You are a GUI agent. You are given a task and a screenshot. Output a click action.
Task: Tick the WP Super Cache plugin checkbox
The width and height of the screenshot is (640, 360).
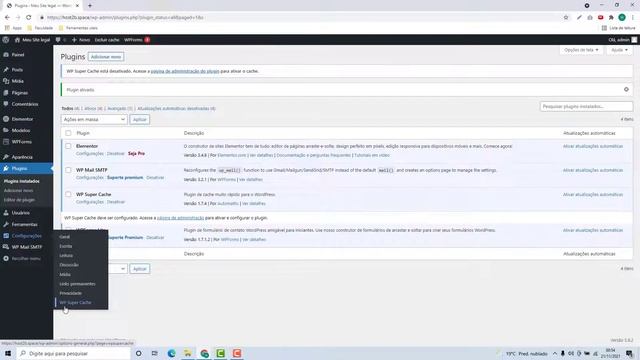tap(68, 194)
